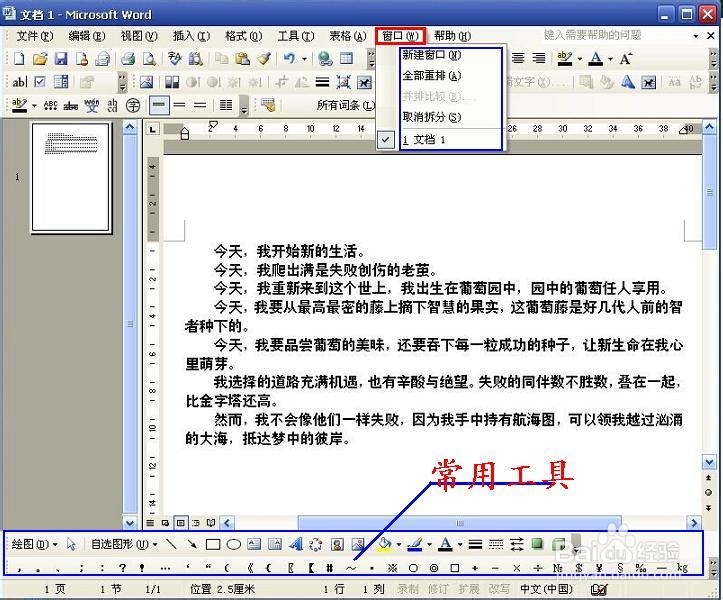Click 中文(中国) language status
The height and width of the screenshot is (600, 723).
546,589
